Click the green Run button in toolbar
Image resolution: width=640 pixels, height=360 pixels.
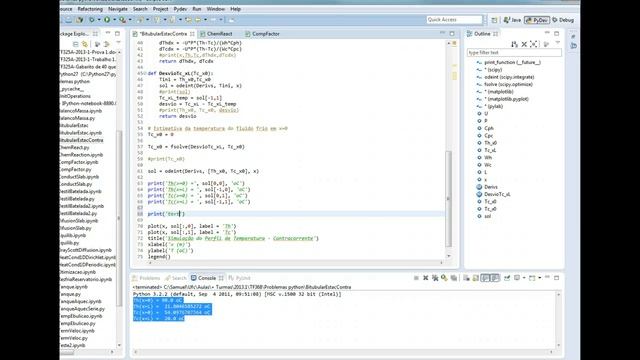coord(107,20)
